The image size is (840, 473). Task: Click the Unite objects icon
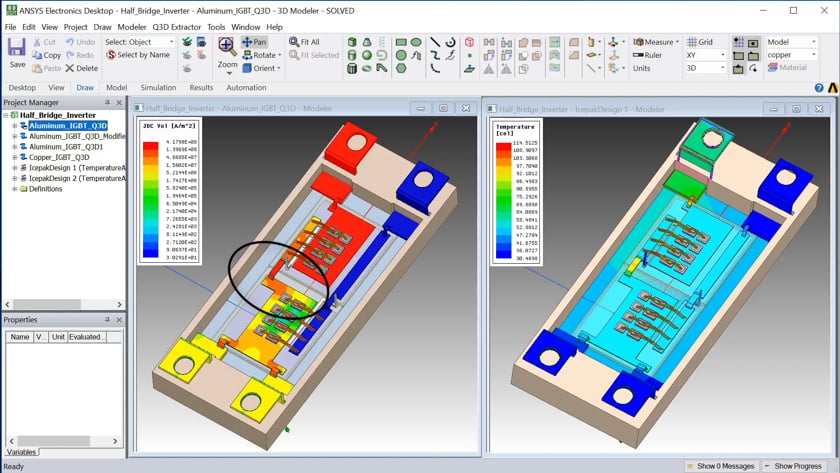523,42
